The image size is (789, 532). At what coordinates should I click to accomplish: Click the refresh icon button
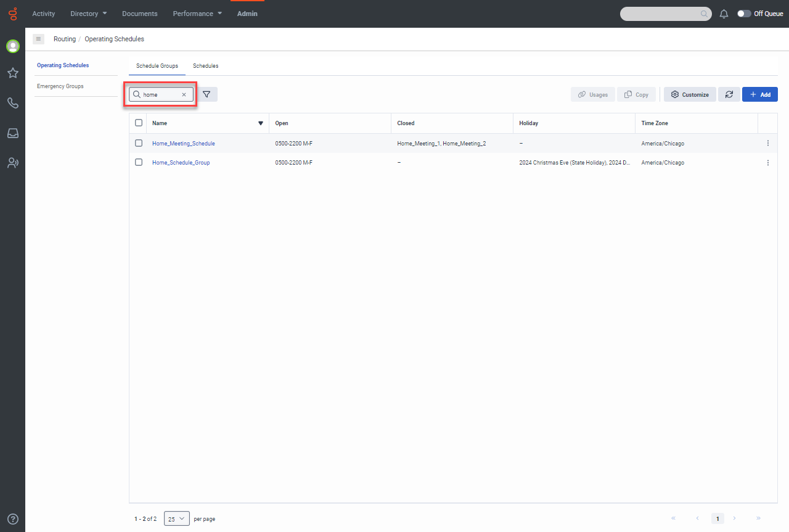pyautogui.click(x=729, y=94)
